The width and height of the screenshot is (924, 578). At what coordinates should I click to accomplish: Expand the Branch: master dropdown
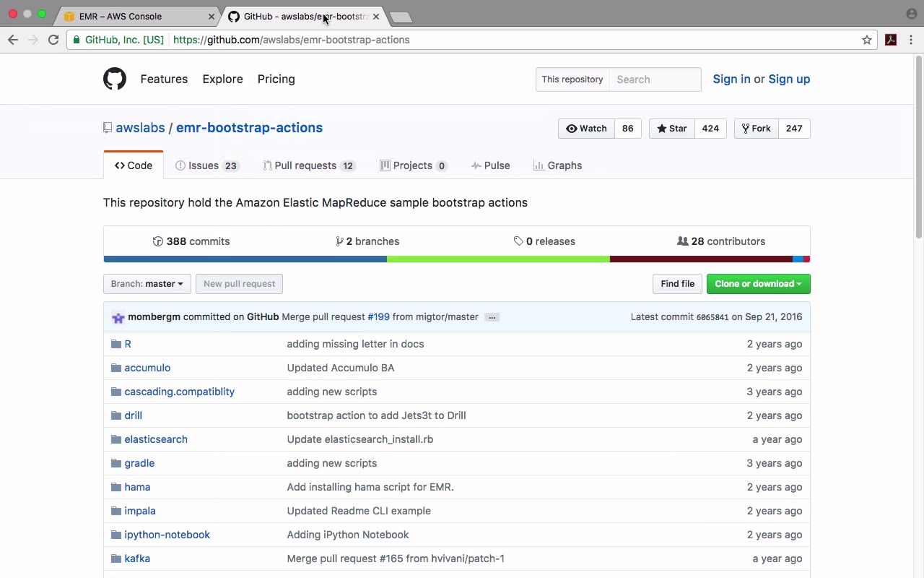(x=147, y=284)
